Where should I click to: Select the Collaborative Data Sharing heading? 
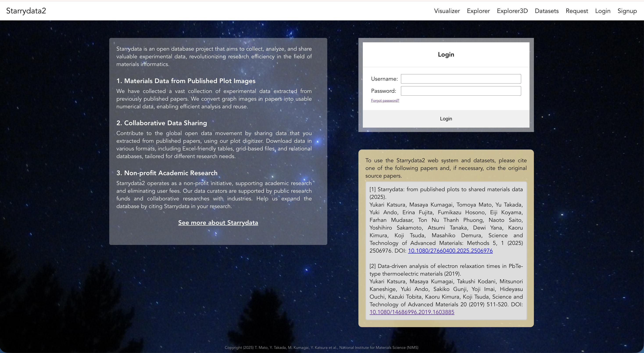pyautogui.click(x=161, y=123)
